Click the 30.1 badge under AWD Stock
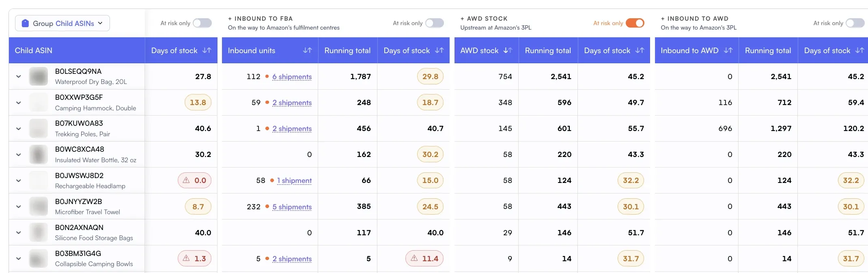Screen dimensions: 868x273 coord(631,206)
